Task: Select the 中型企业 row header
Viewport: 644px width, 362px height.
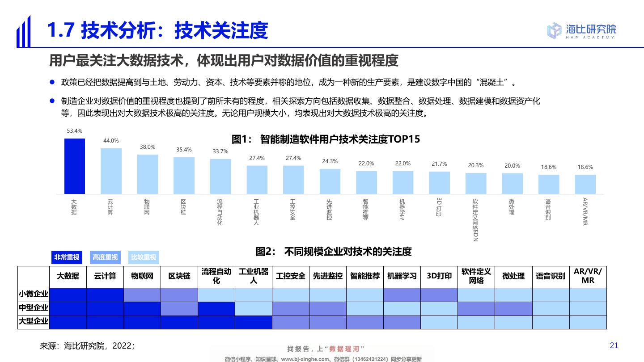Action: click(34, 308)
